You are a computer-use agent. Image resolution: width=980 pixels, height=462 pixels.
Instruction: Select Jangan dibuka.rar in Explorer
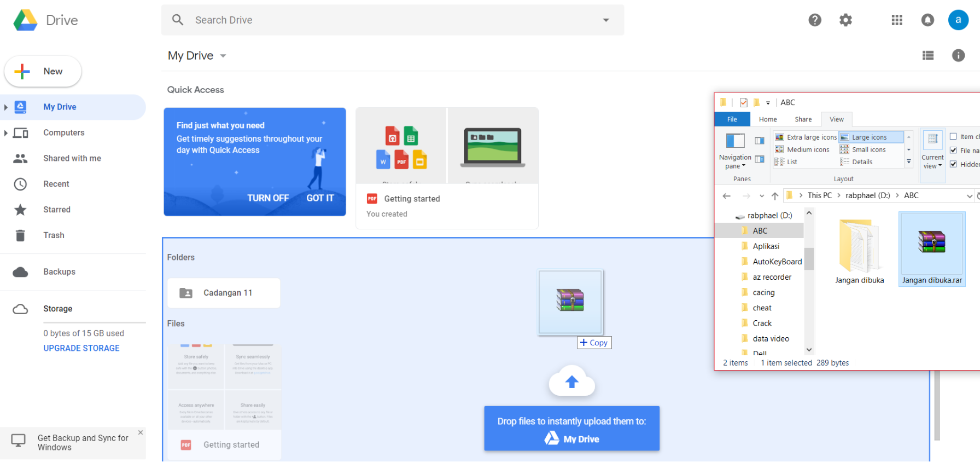(932, 249)
